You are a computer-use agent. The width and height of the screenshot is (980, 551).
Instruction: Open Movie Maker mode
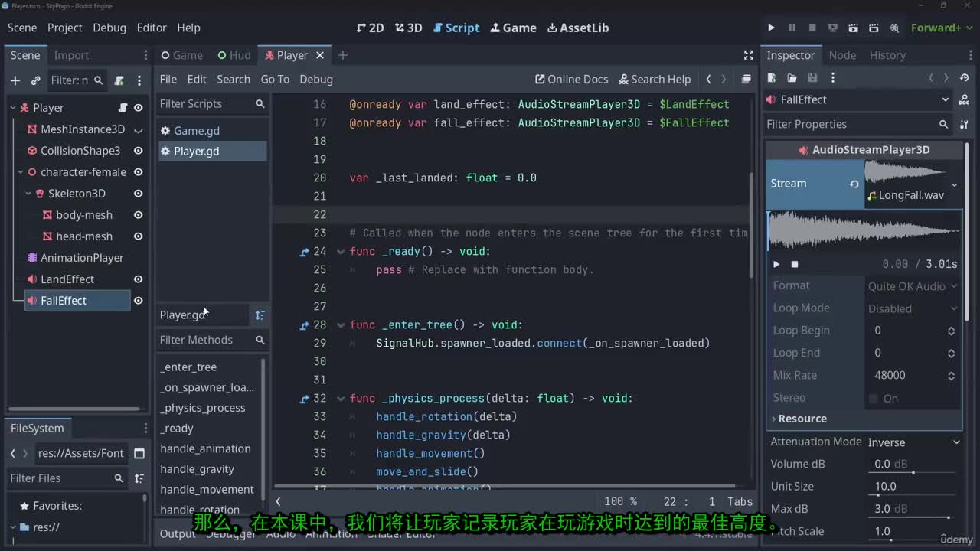click(894, 28)
